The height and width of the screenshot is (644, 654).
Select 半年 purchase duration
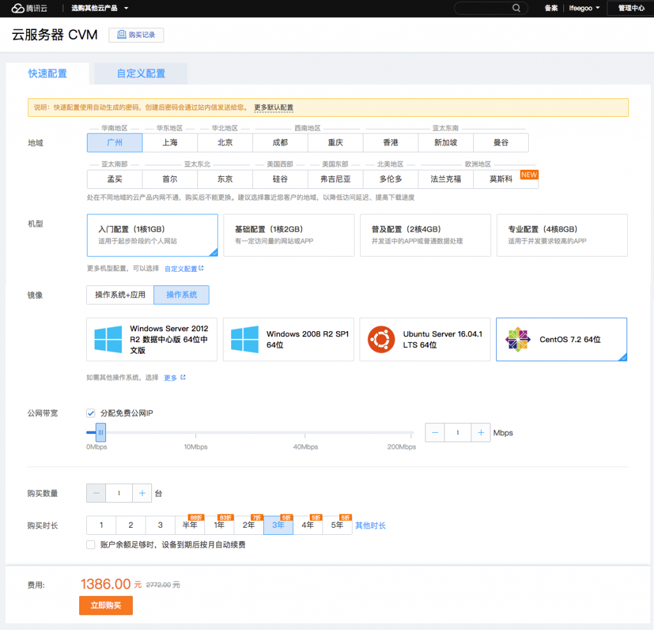[x=190, y=525]
